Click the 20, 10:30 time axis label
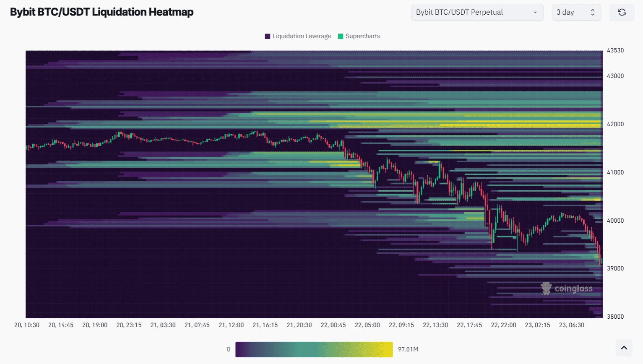Screen dimensions: 643x364 [x=27, y=325]
